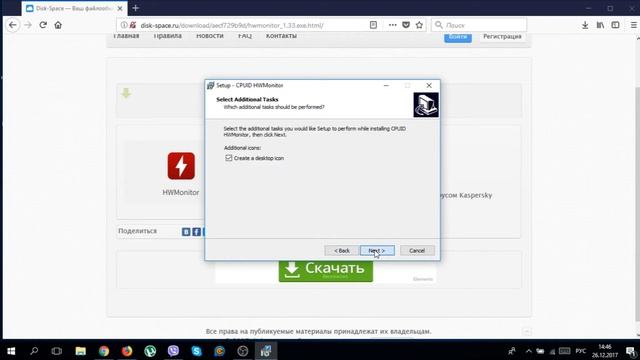This screenshot has width=640, height=360.
Task: Toggle the Firefox sidebar icon
Action: [x=616, y=25]
